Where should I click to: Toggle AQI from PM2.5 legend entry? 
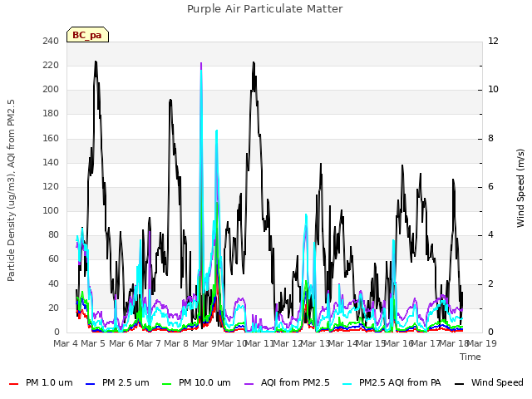(287, 382)
